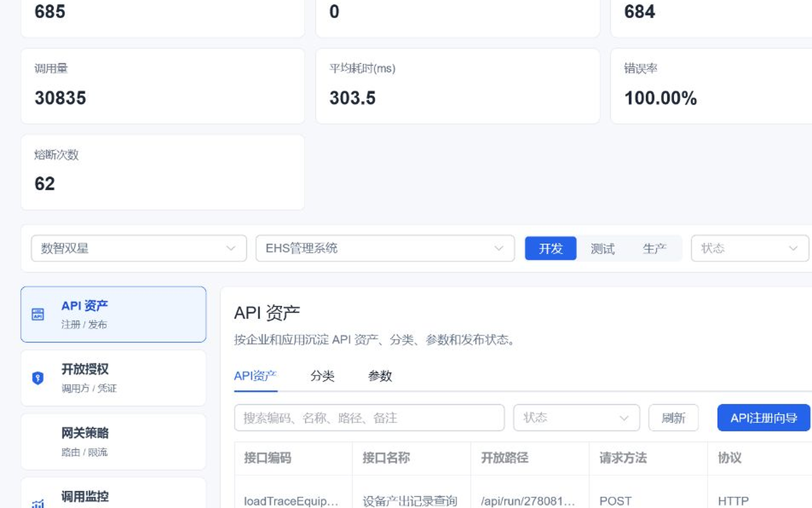
Task: Click the 685 value card
Action: 162,18
